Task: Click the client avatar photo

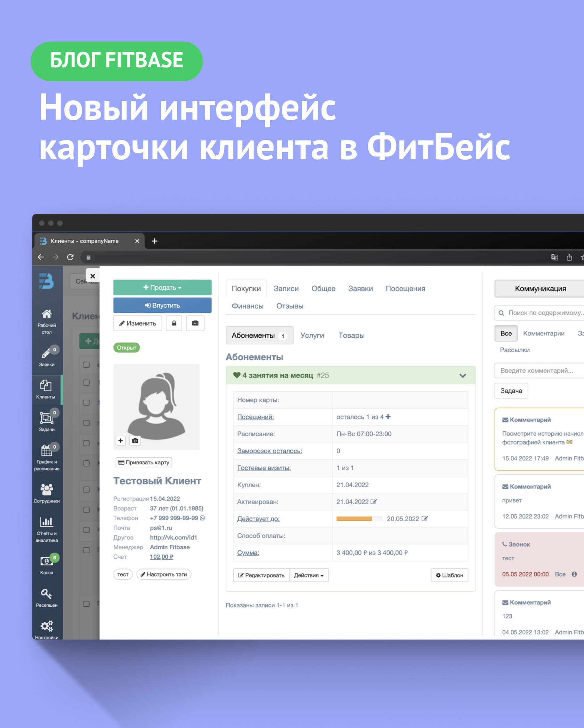Action: click(156, 407)
